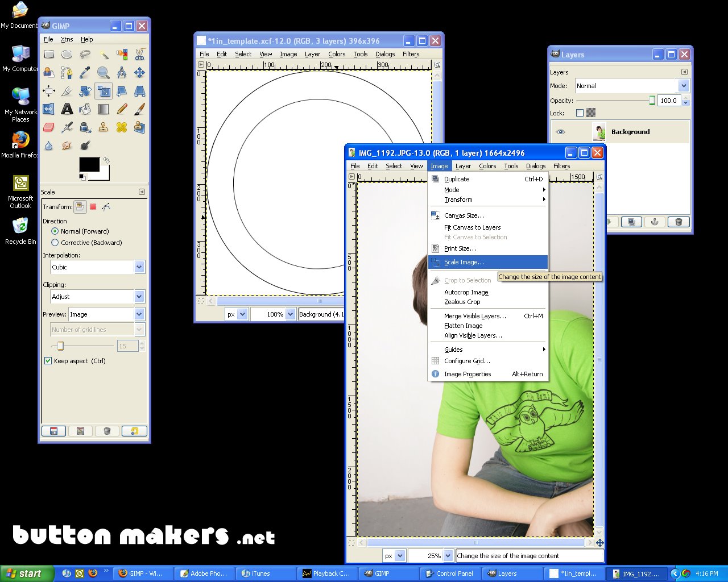Set transform to affect selection
Image resolution: width=728 pixels, height=582 pixels.
click(x=93, y=207)
